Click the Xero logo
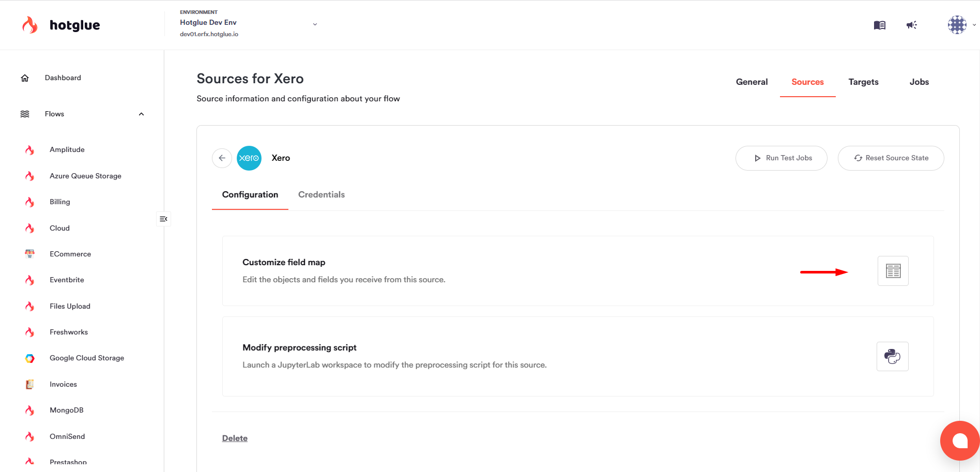 249,158
